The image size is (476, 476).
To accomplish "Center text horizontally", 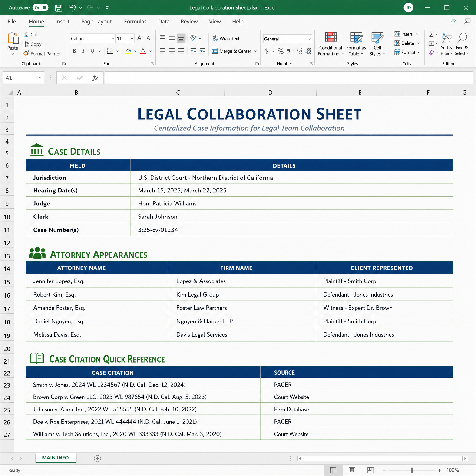I will coord(172,51).
